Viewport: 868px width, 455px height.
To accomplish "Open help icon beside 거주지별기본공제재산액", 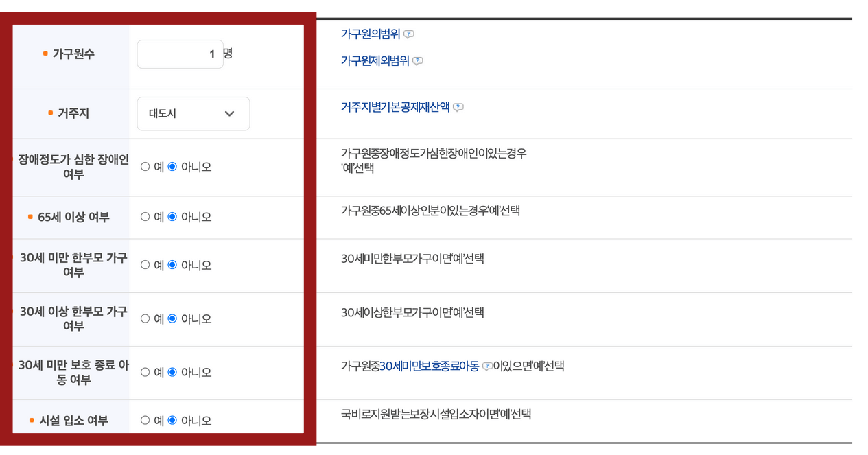I will 458,107.
